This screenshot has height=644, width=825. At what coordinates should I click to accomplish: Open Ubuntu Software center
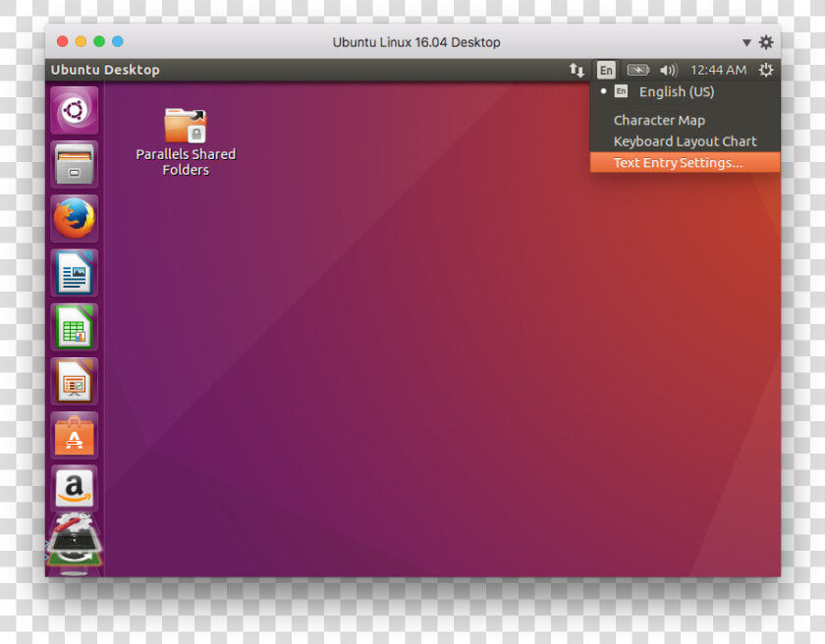click(x=75, y=435)
